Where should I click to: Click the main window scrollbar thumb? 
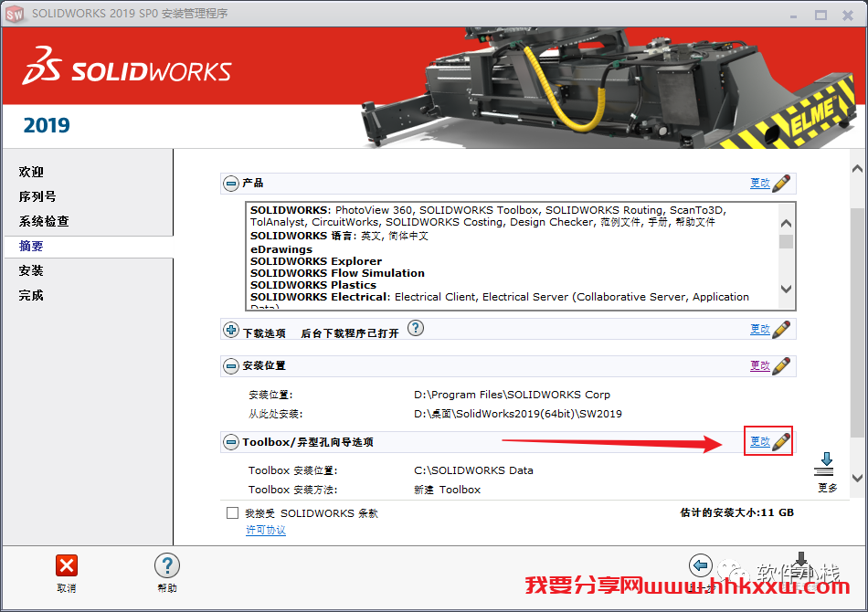click(857, 322)
